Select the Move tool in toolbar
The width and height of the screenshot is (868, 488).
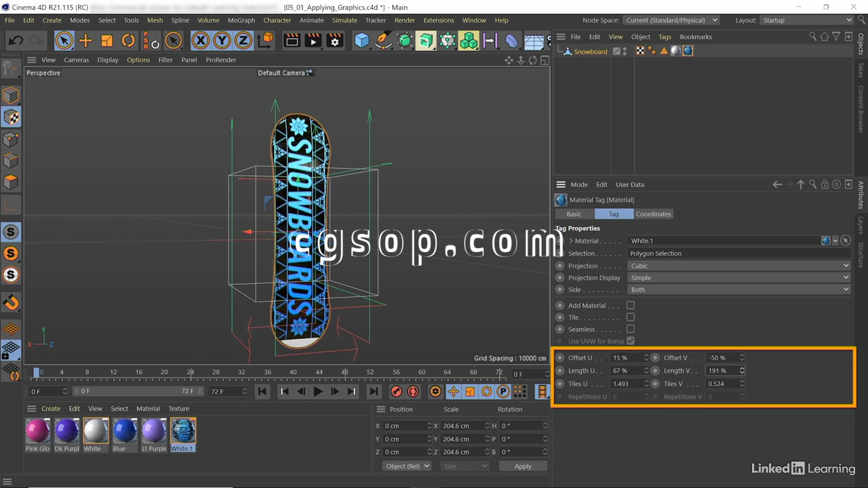85,41
